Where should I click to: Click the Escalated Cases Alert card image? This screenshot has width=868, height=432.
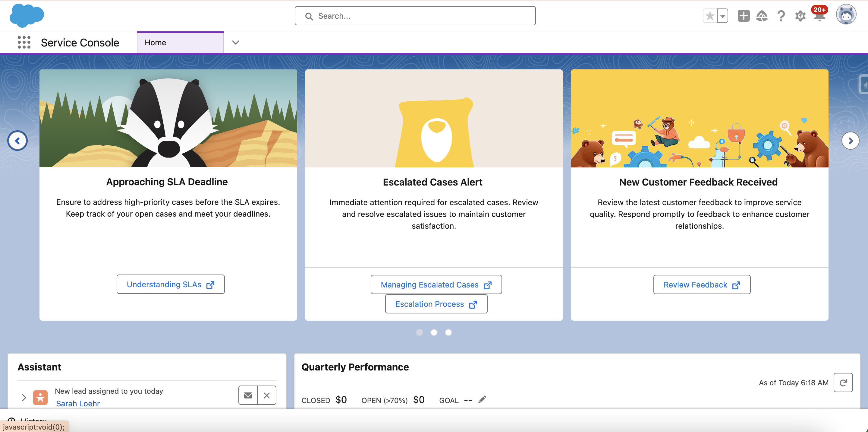(x=434, y=118)
